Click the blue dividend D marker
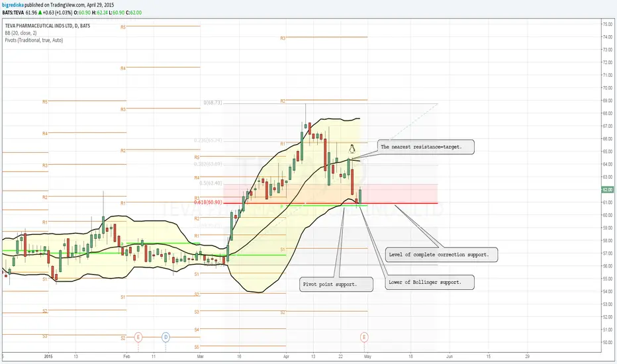Viewport: 617px width, 364px height. tap(166, 338)
